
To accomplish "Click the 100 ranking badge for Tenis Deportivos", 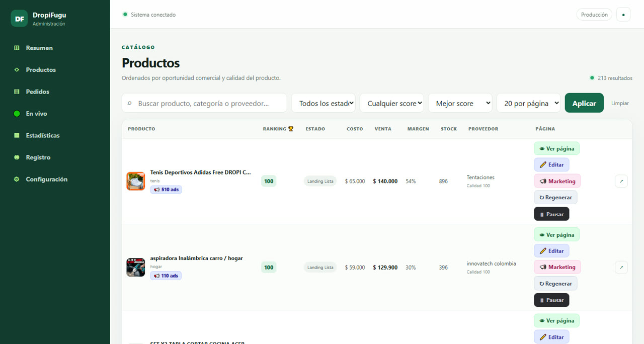I will pos(269,181).
